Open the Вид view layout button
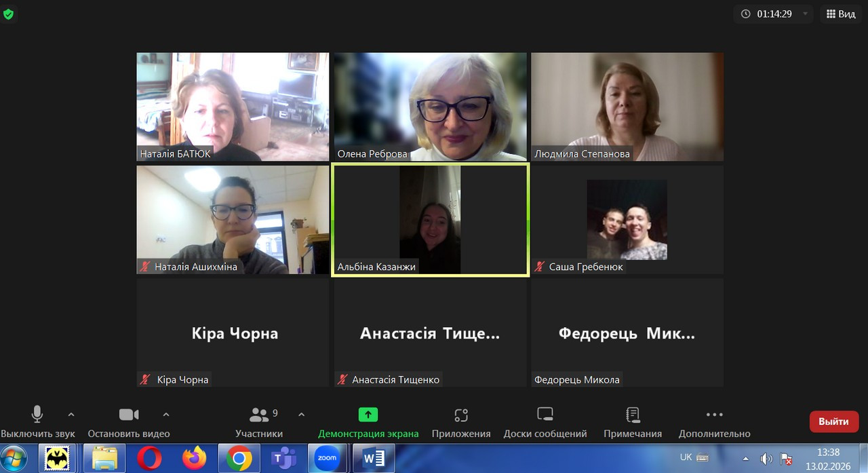The height and width of the screenshot is (473, 868). point(841,14)
